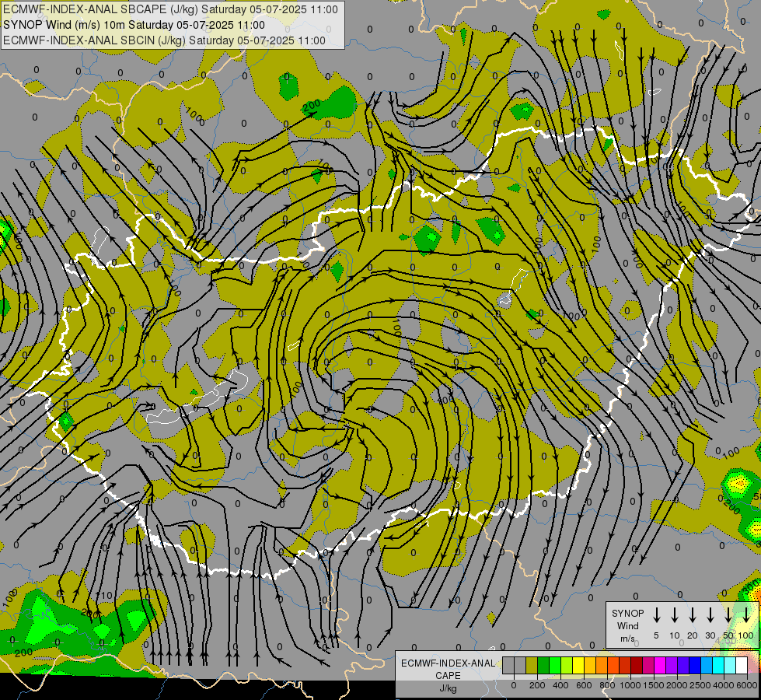
Task: Click the 800 tick on CAPE scale
Action: (x=607, y=685)
